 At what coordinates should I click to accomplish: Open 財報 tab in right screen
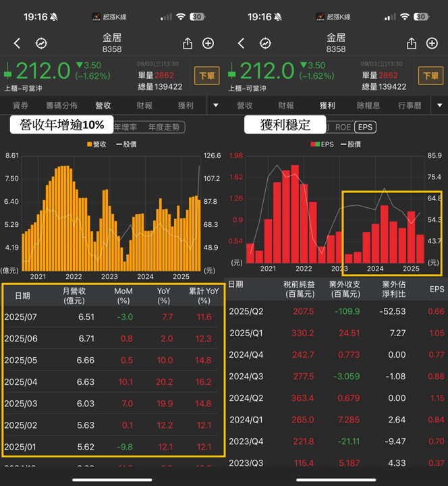point(286,105)
